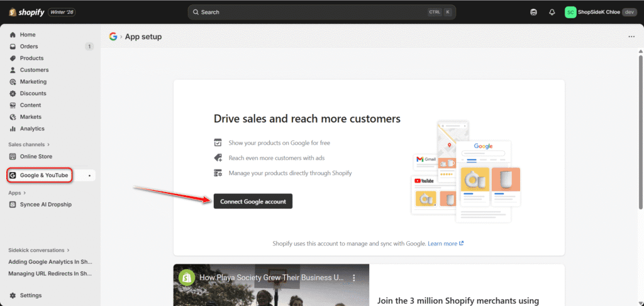The image size is (644, 306).
Task: Click the Marketing target icon
Action: 13,81
